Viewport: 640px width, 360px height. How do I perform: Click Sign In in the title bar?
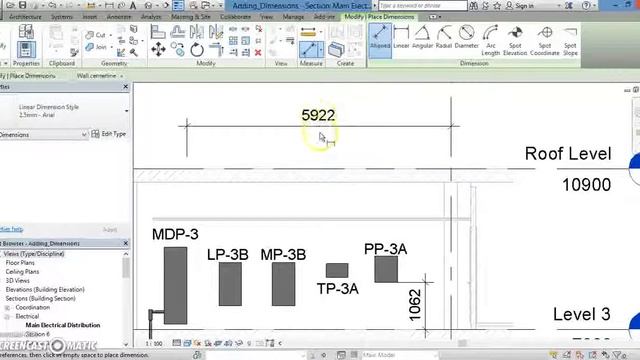tap(520, 6)
